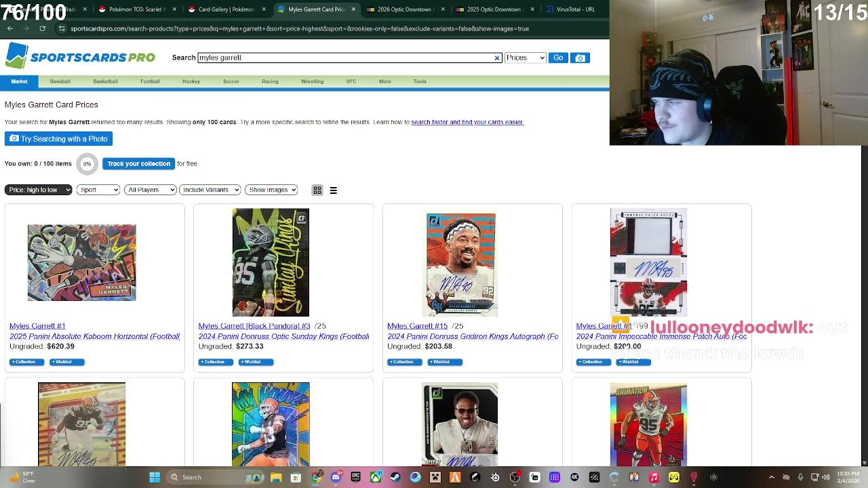Switch to grid view icon
This screenshot has height=488, width=868.
tap(317, 190)
